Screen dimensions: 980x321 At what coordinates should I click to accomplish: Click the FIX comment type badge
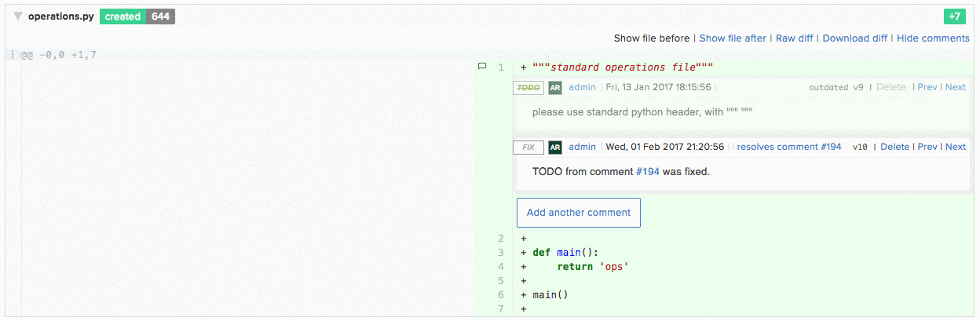click(528, 147)
